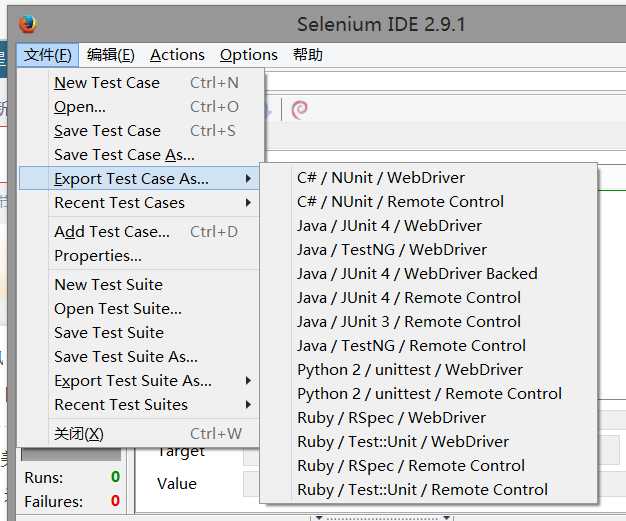
Task: Export as Python 2 / unittest / WebDriver
Action: click(x=429, y=369)
